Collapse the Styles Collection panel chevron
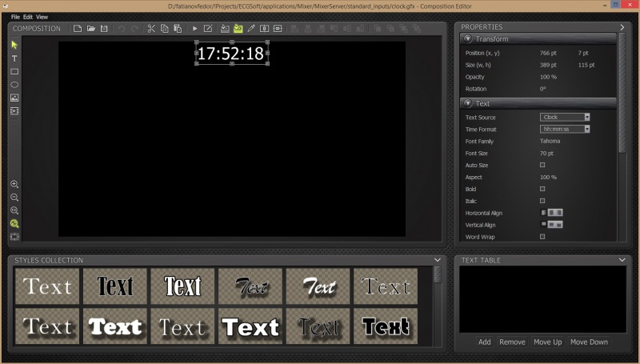640x364 pixels. [x=438, y=260]
